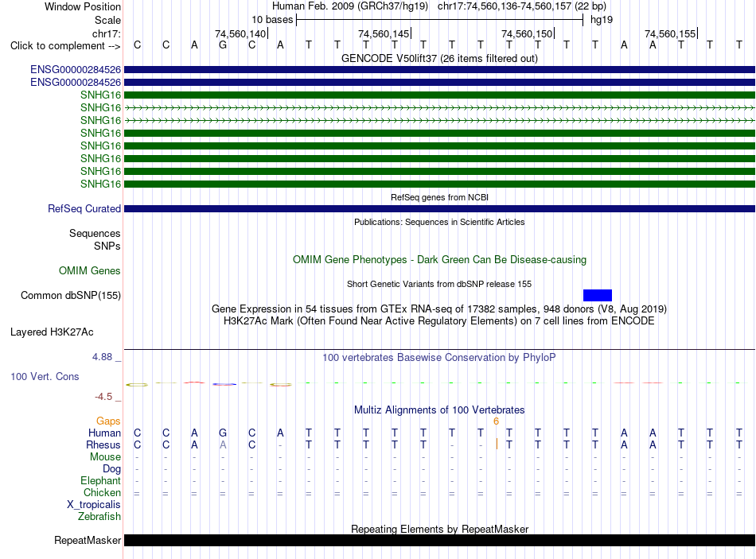The width and height of the screenshot is (756, 559).
Task: Click the '10 bases' scale bar label
Action: 272,20
